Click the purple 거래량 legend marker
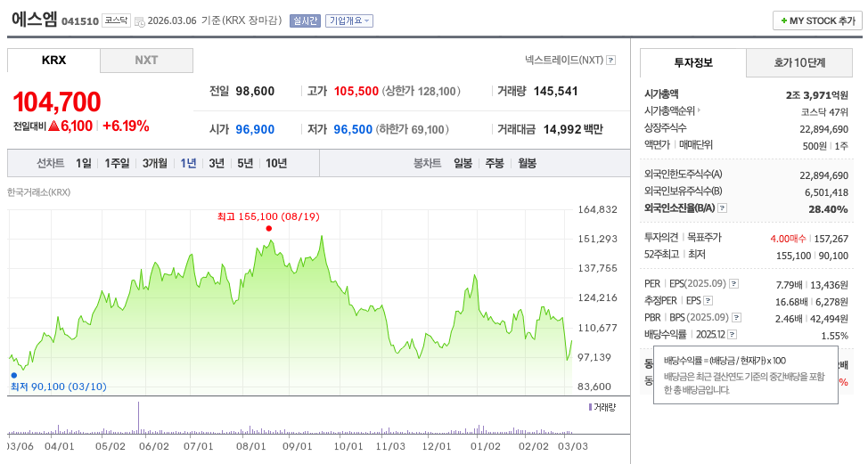 (x=590, y=407)
